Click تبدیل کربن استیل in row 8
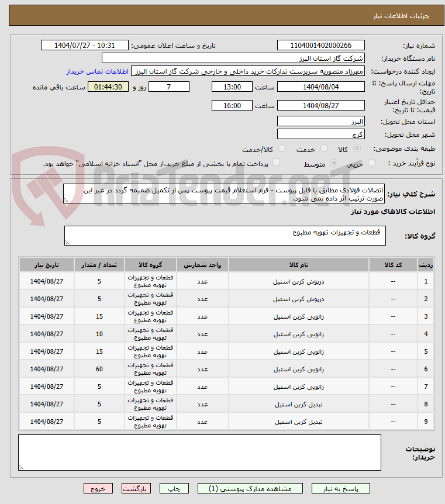The height and width of the screenshot is (504, 445). click(299, 404)
